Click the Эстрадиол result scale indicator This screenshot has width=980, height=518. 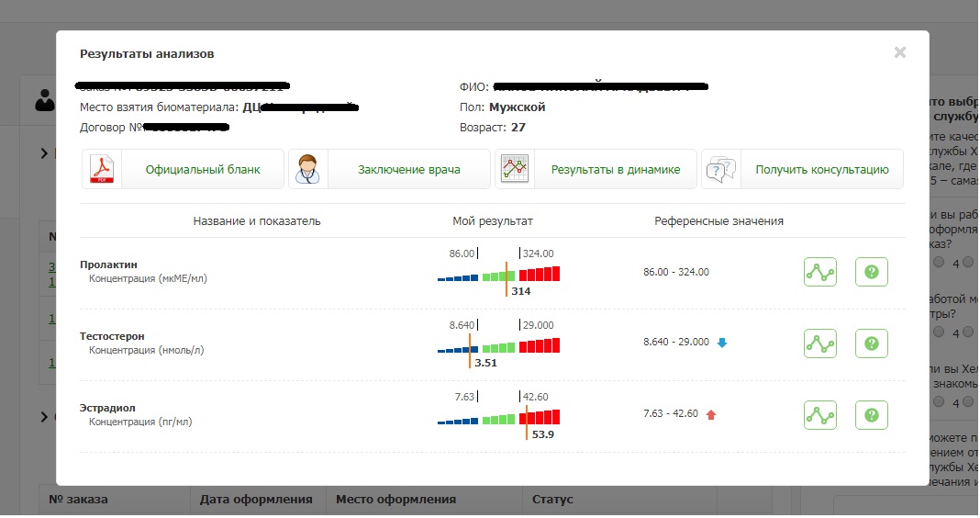coord(498,418)
